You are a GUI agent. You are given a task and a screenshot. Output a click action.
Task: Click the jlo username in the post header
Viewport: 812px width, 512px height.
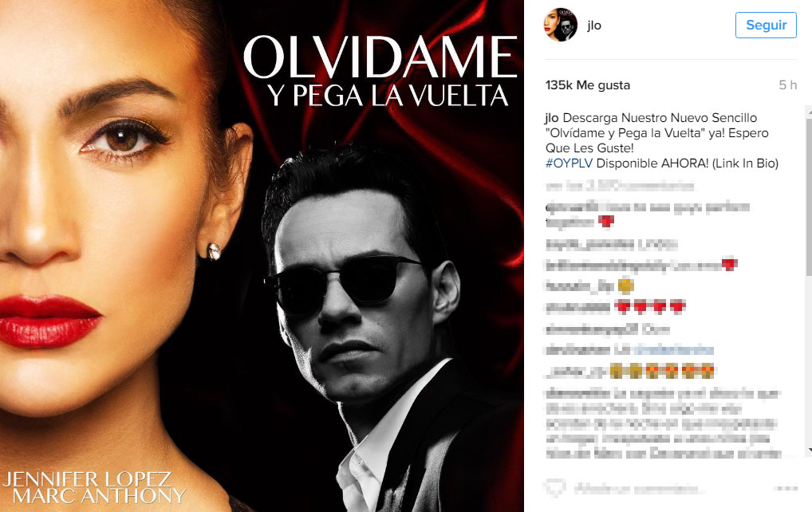coord(594,26)
